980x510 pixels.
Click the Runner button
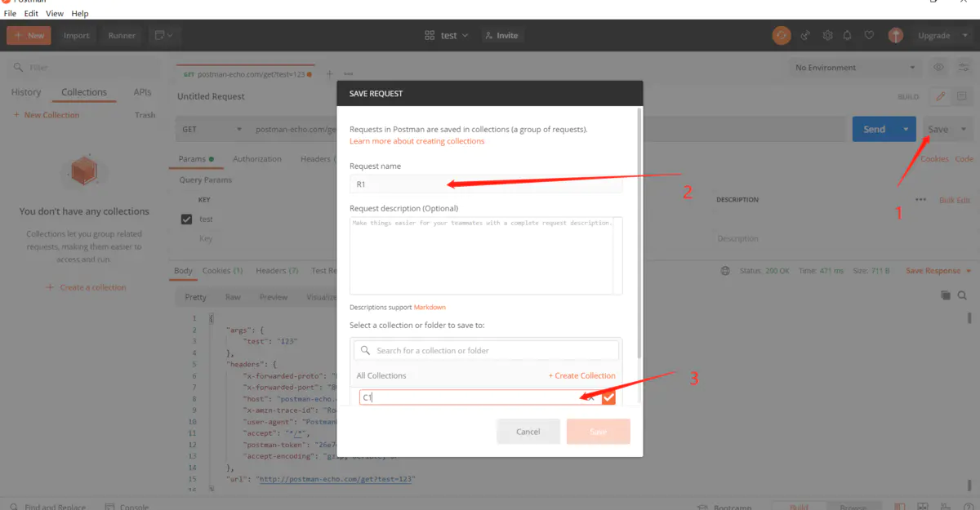[x=122, y=35]
